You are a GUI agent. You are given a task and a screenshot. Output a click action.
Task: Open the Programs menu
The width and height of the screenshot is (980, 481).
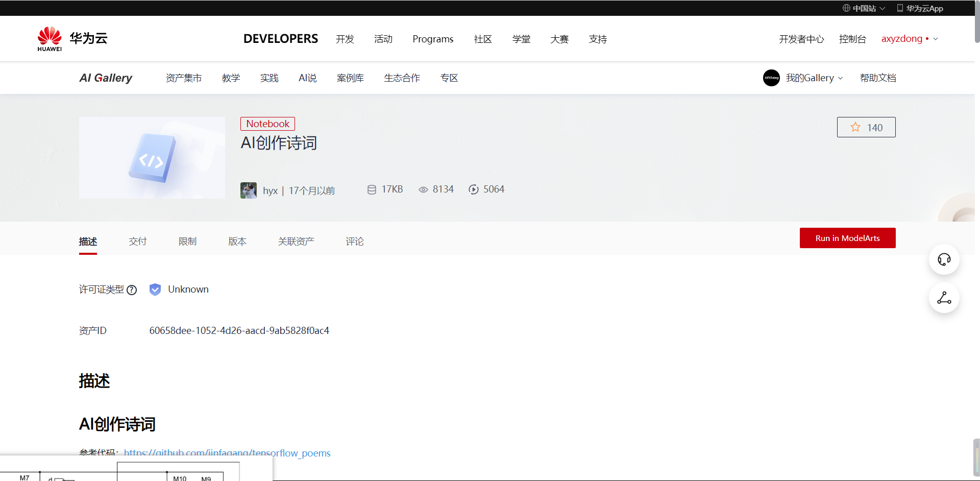pyautogui.click(x=433, y=39)
